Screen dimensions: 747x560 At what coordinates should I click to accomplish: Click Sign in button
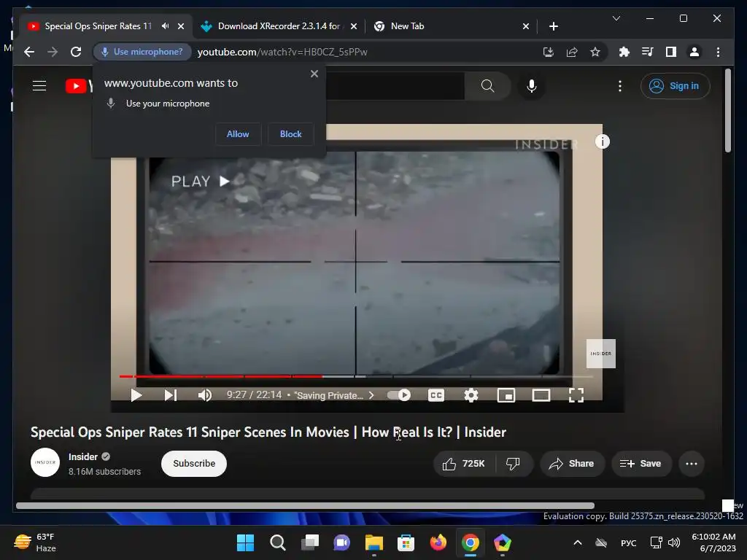(675, 86)
